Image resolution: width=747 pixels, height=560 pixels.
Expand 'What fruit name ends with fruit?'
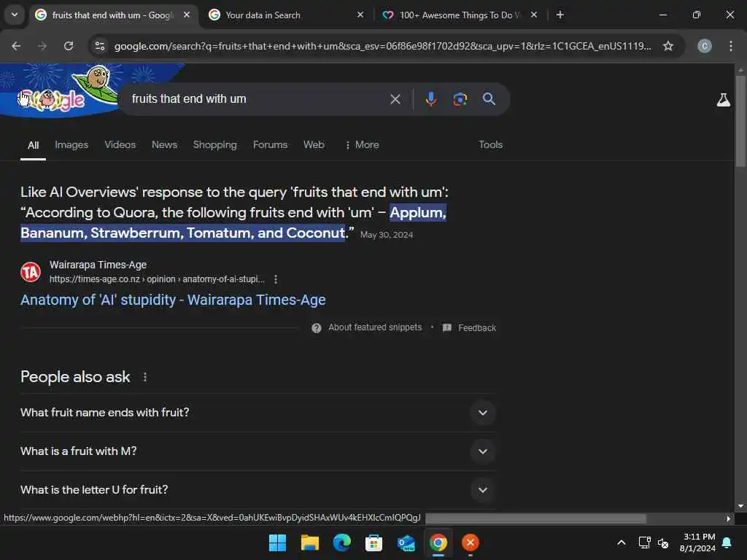(x=258, y=413)
